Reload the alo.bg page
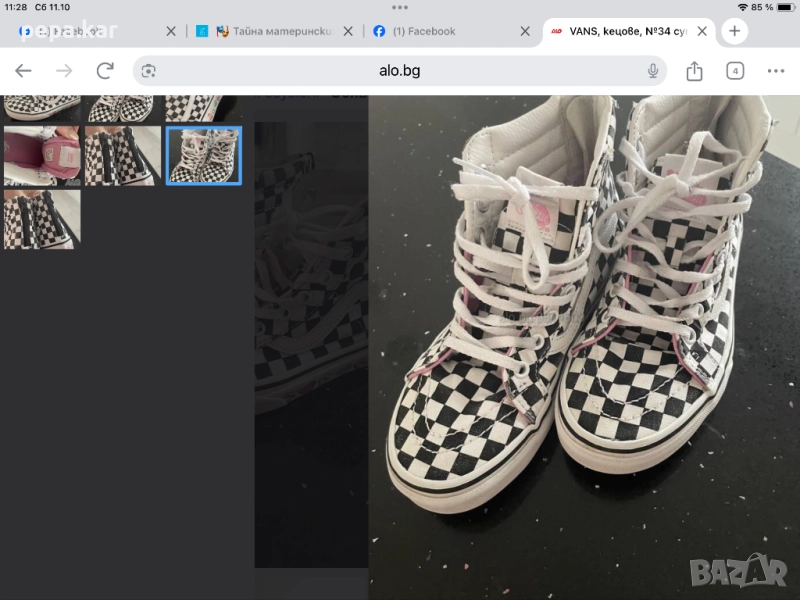This screenshot has height=600, width=800. (x=105, y=71)
